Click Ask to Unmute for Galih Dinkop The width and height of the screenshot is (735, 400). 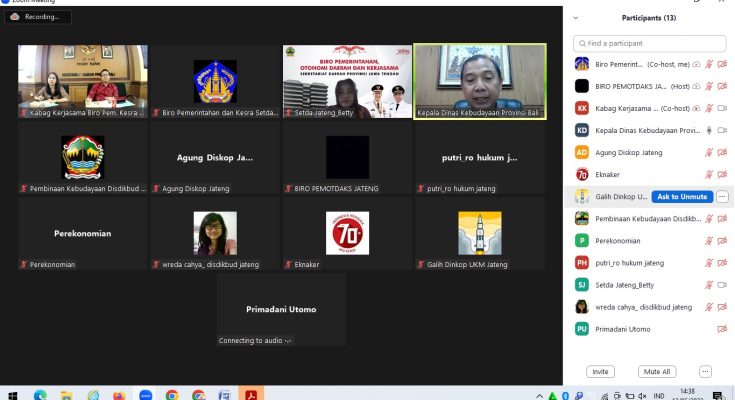(682, 197)
